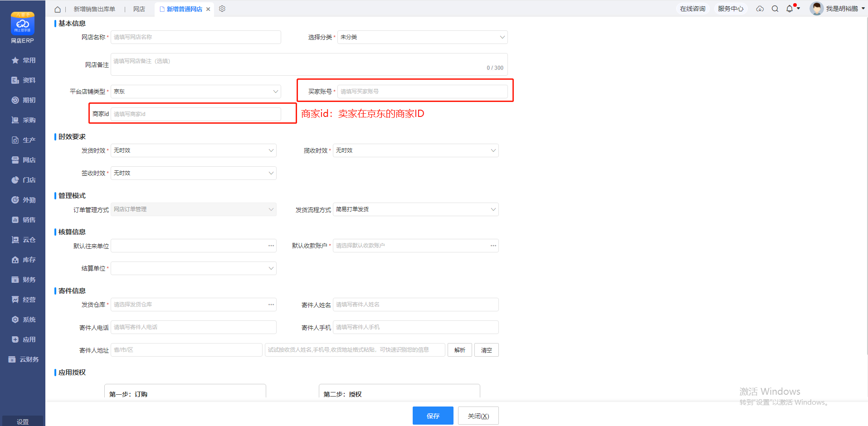The image size is (868, 426).
Task: Open the 默认收款账户 ellipsis picker
Action: [x=493, y=246]
